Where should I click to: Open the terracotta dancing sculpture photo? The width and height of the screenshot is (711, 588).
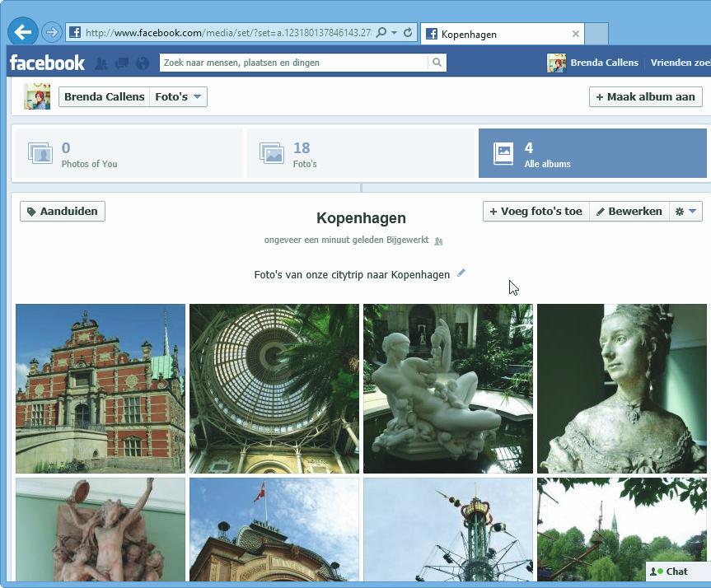101,530
